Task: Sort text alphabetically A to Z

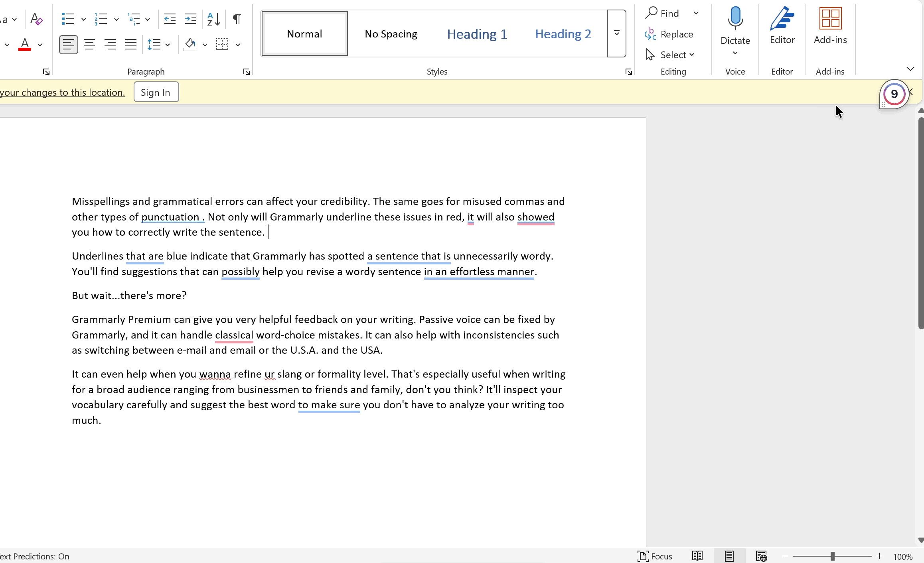Action: [x=214, y=19]
